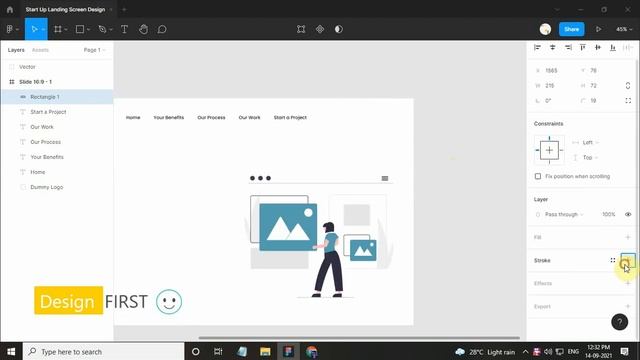Click independent corners icon
The width and height of the screenshot is (640, 360).
pos(628,100)
